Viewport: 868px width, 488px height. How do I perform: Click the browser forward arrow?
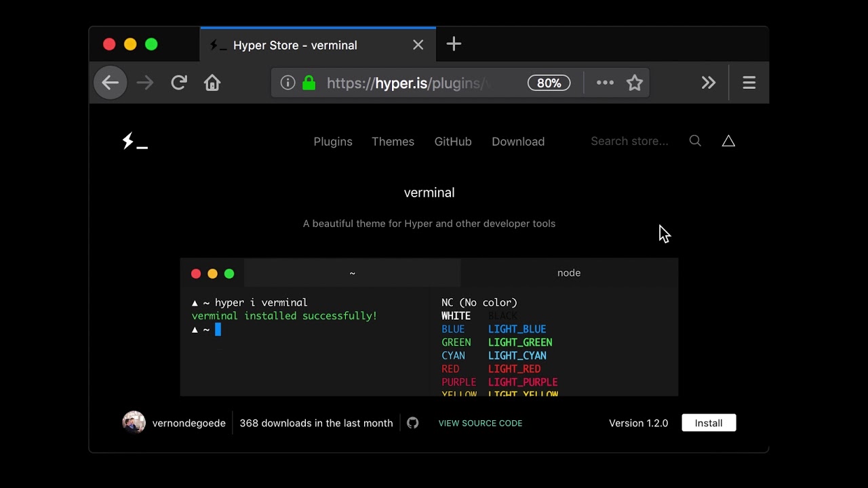point(144,83)
